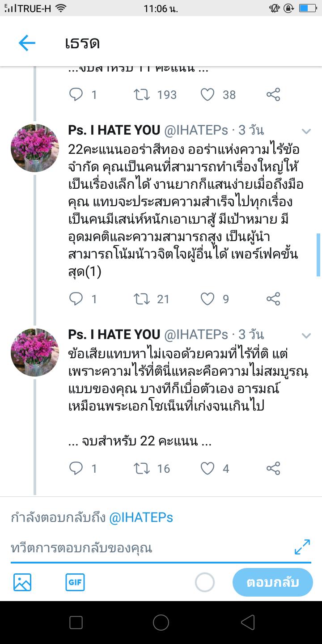Like the tweet with 9 likes
The height and width of the screenshot is (644, 322).
point(208,299)
